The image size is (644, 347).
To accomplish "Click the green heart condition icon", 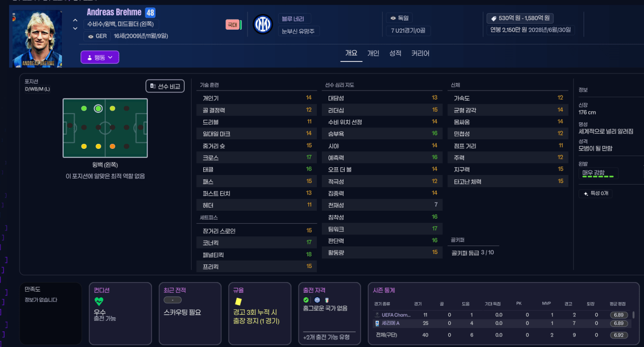I will [x=99, y=302].
